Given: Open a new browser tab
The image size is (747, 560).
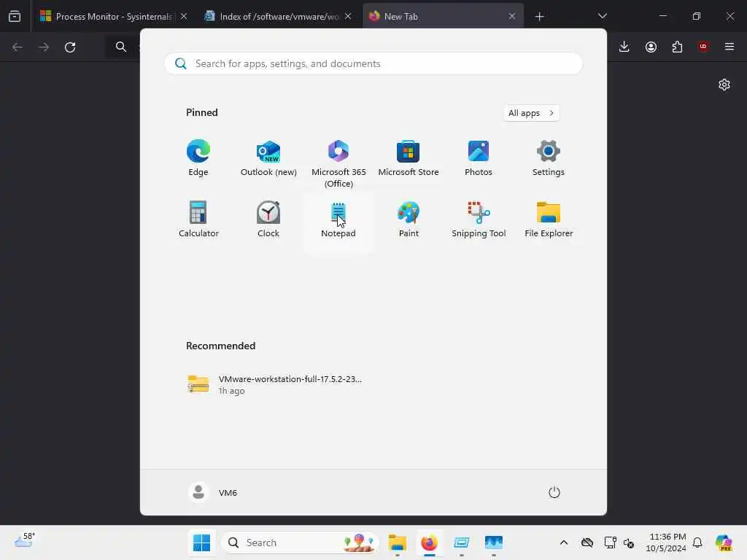Looking at the screenshot, I should click(x=539, y=16).
